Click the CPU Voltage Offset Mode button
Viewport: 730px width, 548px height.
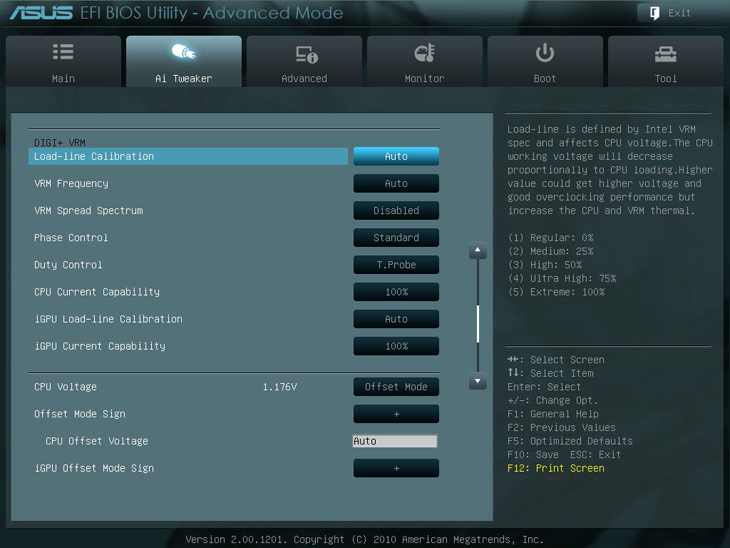[x=396, y=387]
